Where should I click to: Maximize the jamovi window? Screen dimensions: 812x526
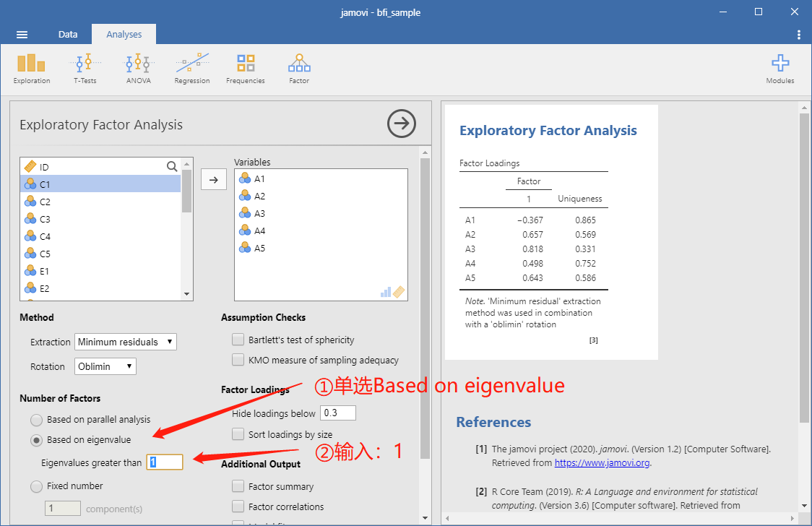click(x=758, y=12)
